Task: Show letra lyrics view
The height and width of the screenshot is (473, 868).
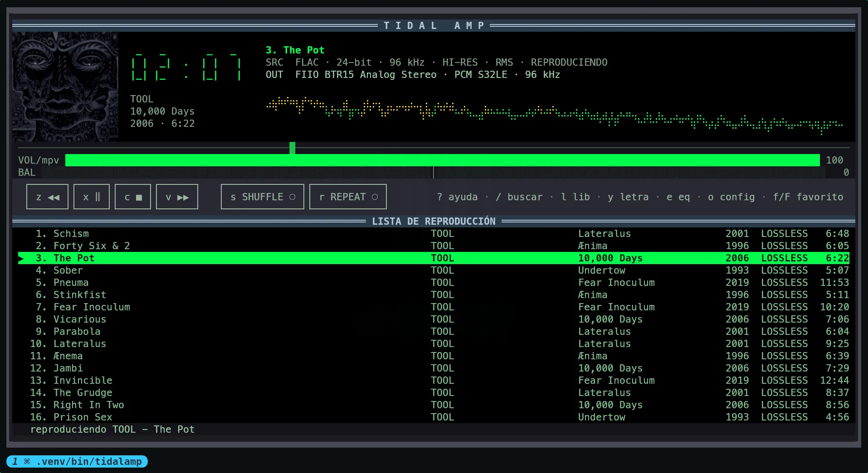Action: 628,197
